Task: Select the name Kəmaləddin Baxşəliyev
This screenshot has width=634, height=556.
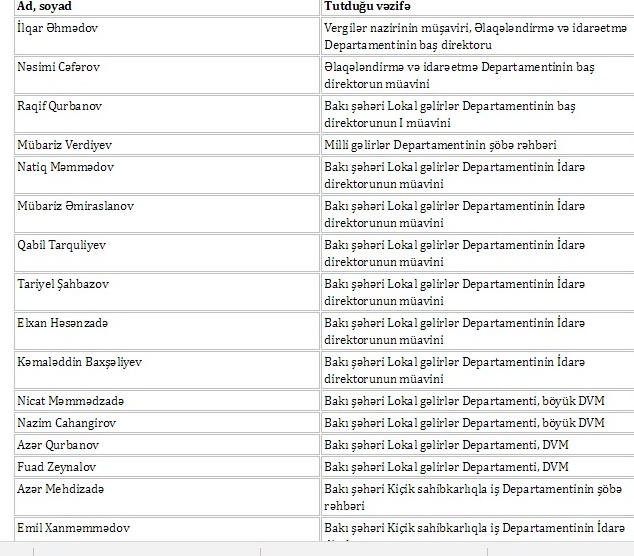Action: [80, 362]
